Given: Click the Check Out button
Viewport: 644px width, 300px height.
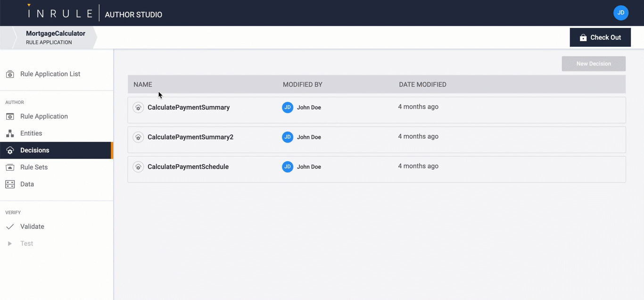Looking at the screenshot, I should click(x=600, y=37).
